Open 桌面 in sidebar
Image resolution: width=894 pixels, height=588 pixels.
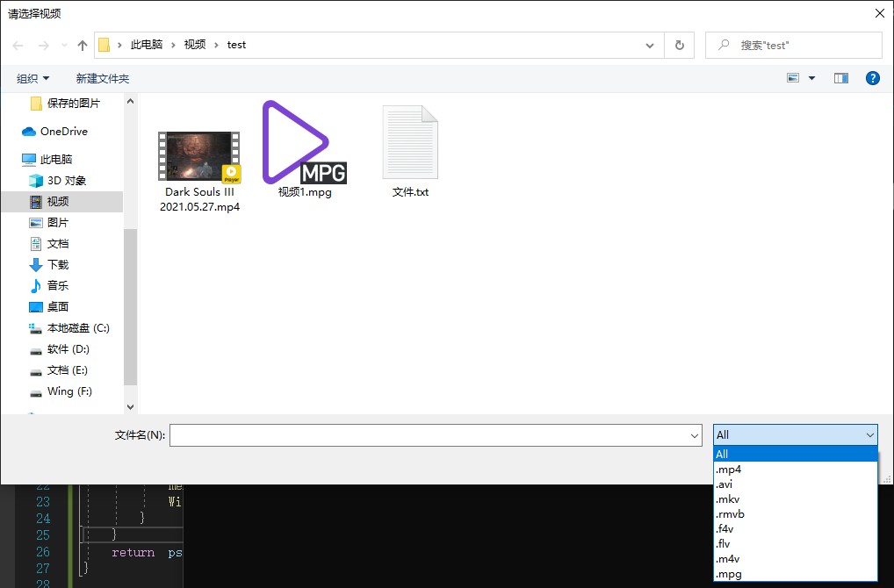[49, 306]
